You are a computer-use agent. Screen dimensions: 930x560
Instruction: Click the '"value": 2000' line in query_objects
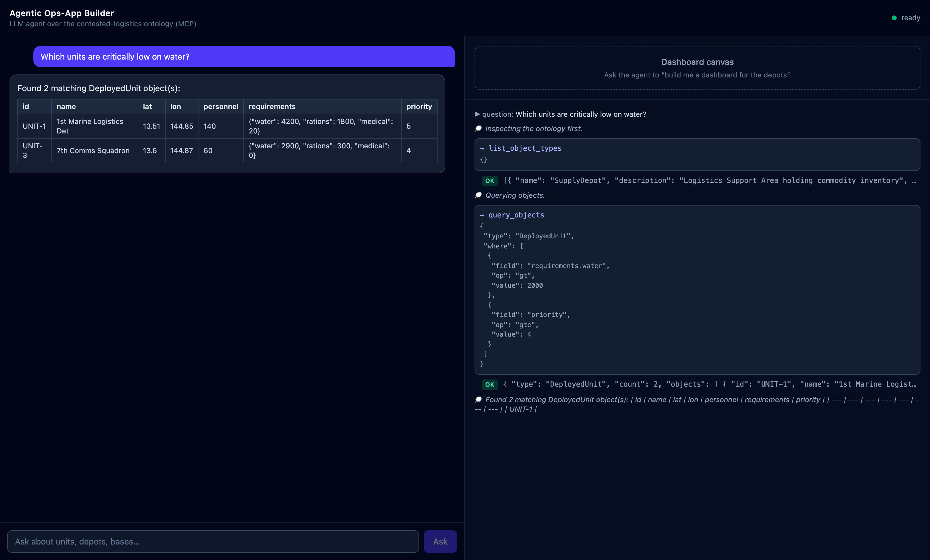tap(517, 285)
